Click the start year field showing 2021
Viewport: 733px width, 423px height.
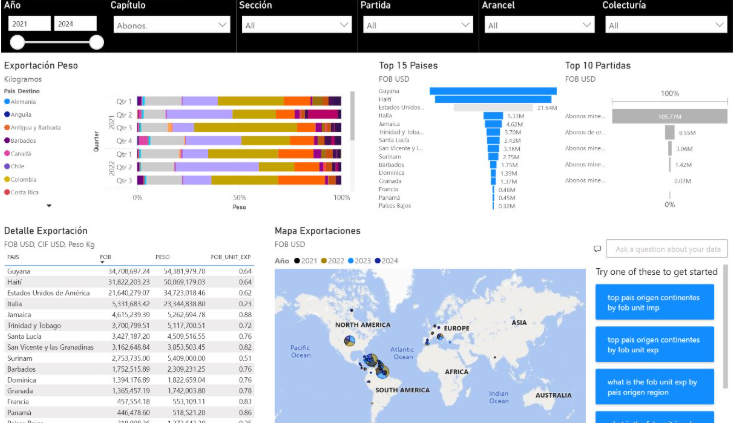[x=29, y=24]
